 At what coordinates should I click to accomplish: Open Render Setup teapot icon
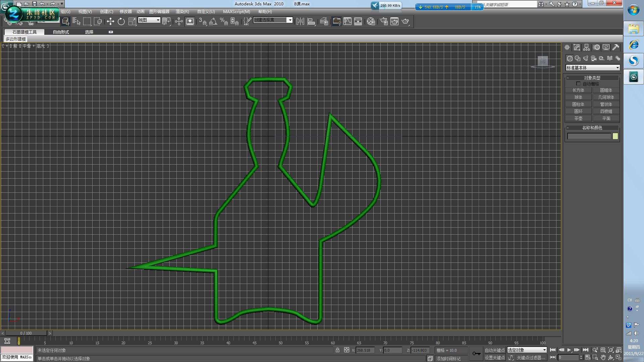coord(384,21)
